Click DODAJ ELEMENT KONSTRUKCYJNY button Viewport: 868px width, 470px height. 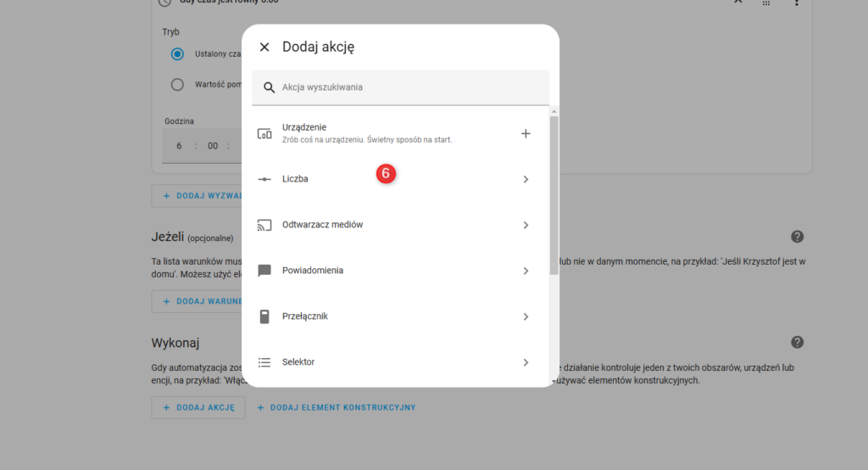[342, 407]
